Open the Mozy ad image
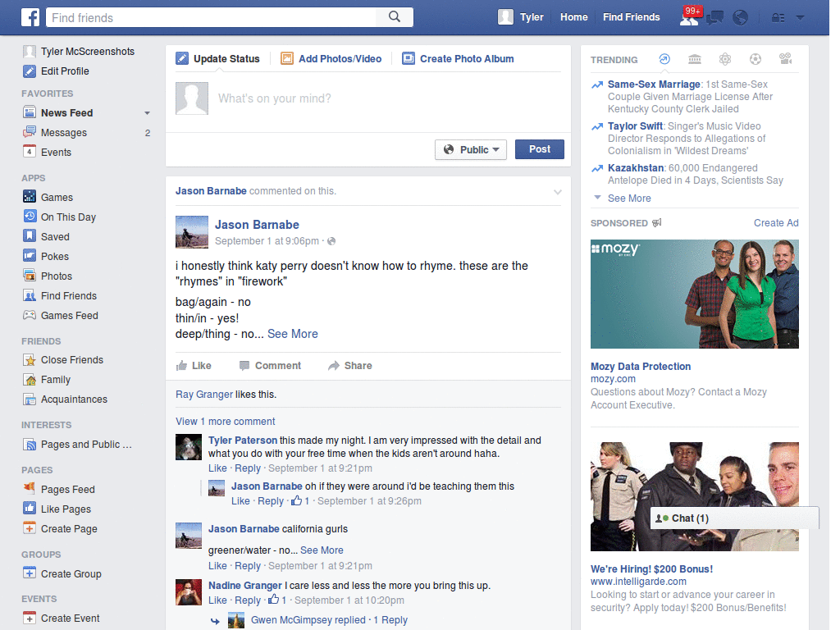The height and width of the screenshot is (630, 840). (694, 294)
